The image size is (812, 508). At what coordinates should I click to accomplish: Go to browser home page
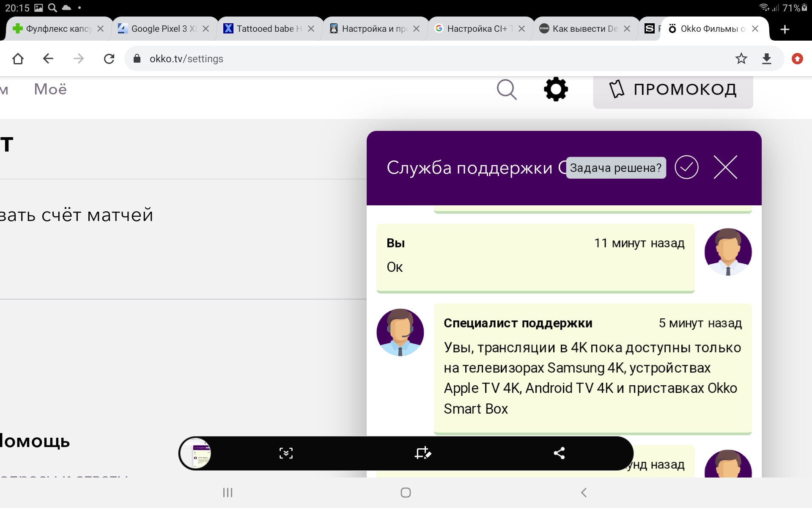click(18, 58)
